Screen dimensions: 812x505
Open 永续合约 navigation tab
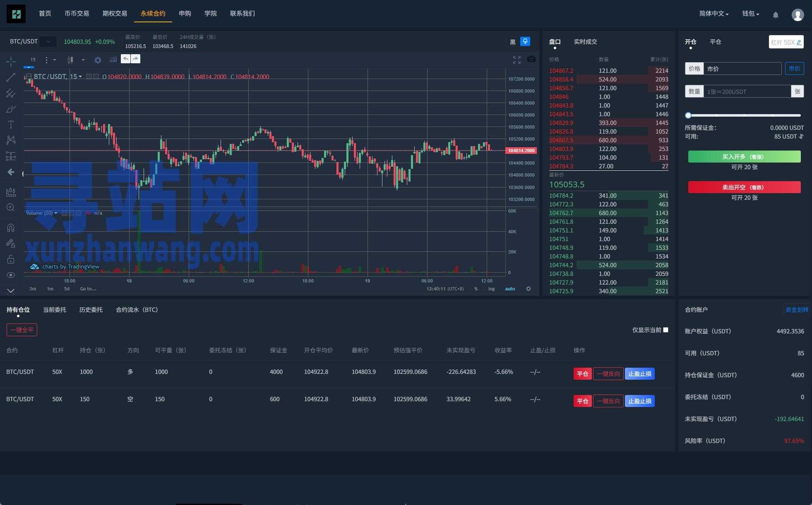click(153, 14)
